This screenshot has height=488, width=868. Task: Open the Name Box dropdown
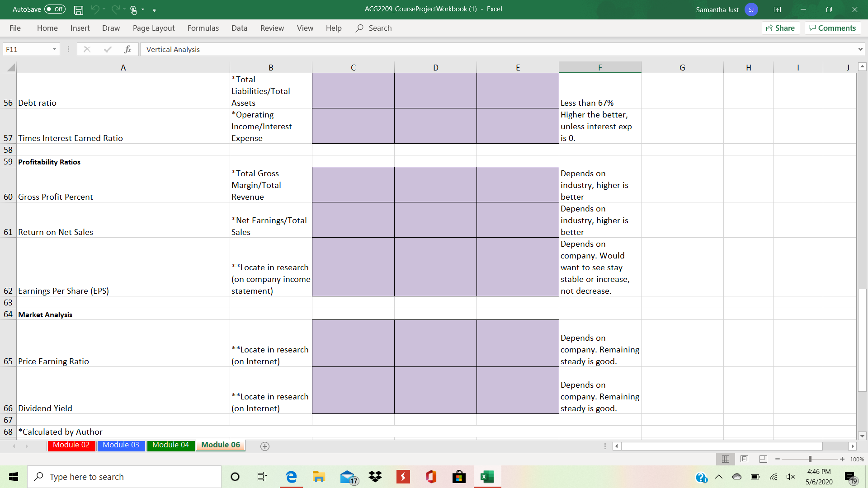(54, 49)
